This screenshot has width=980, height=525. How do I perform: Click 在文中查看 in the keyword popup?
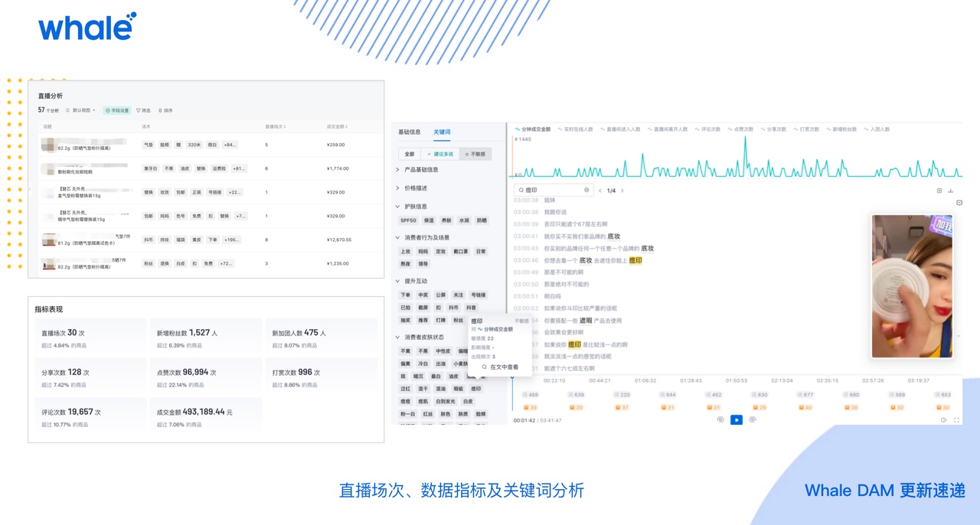(x=501, y=367)
